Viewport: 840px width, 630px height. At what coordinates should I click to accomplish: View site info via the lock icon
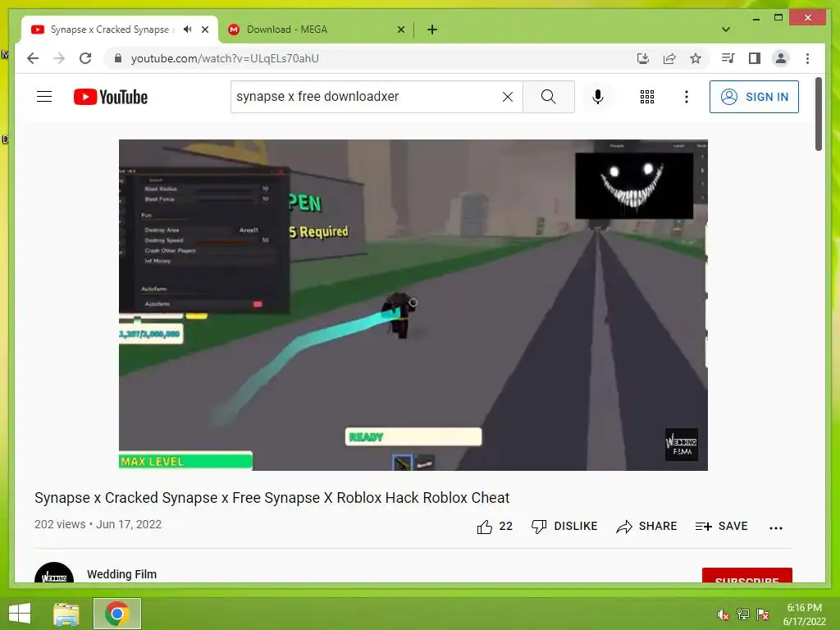pos(118,58)
